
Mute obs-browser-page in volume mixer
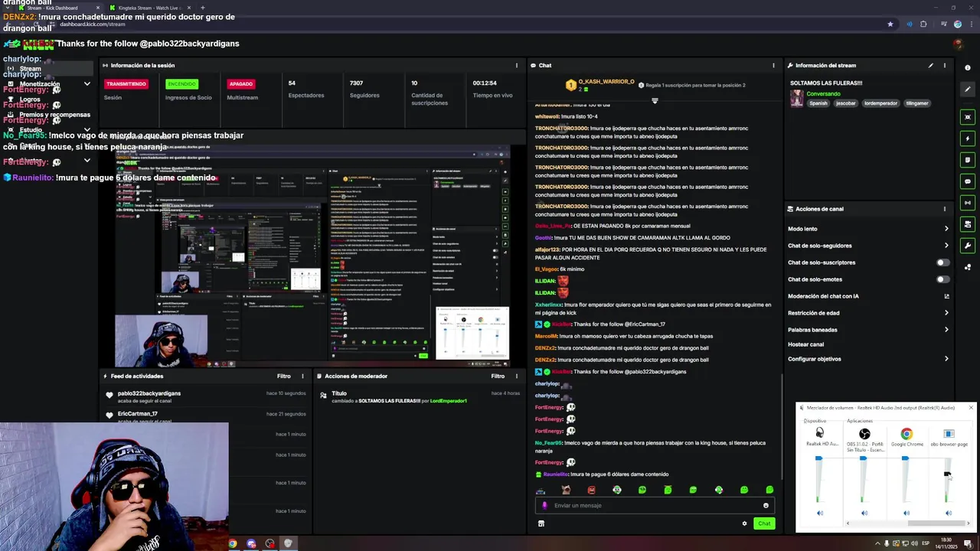pyautogui.click(x=949, y=513)
